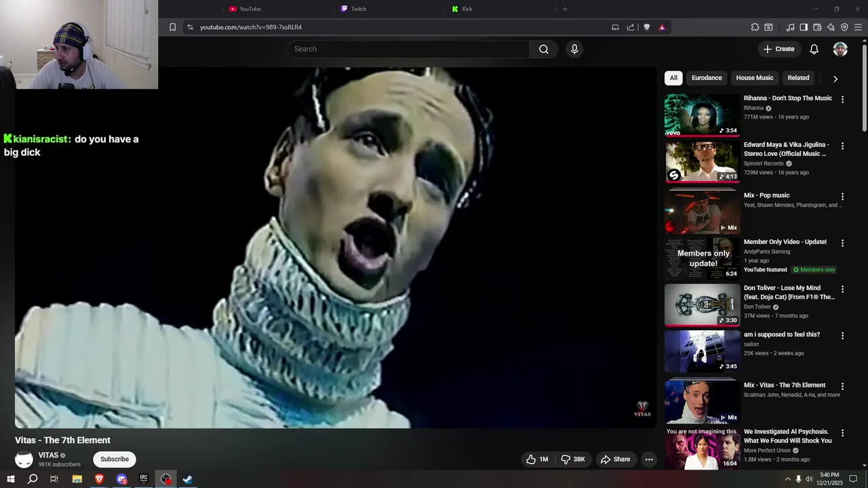This screenshot has height=488, width=868.
Task: Open Rihanna Don't Stop The Music thumbnail
Action: click(x=702, y=115)
